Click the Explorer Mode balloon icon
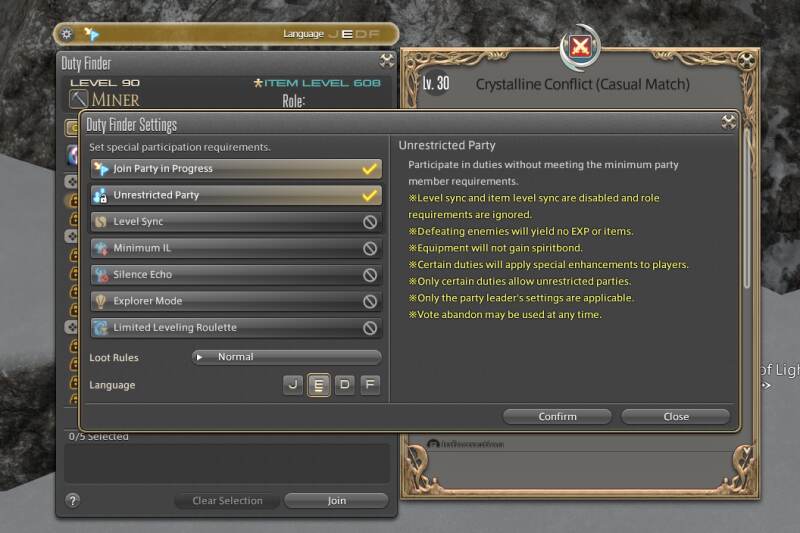The width and height of the screenshot is (800, 533). (x=101, y=301)
